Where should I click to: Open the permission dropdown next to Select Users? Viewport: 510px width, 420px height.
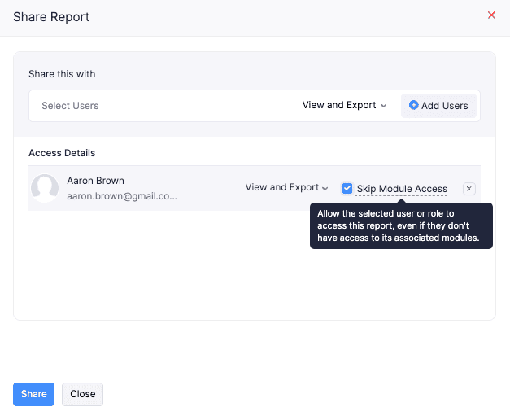coord(344,105)
